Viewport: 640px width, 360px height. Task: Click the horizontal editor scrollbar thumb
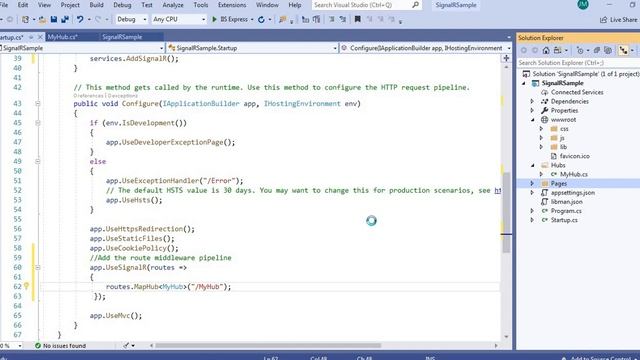[x=268, y=345]
